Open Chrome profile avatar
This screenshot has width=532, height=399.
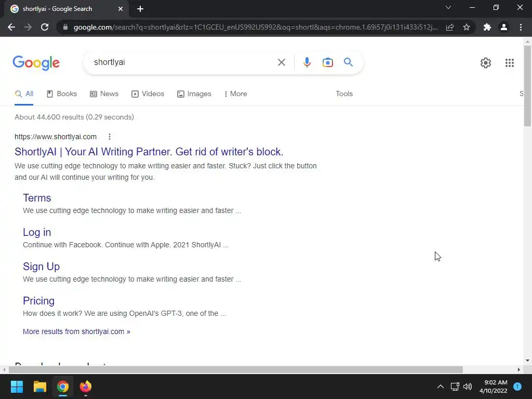(x=504, y=27)
